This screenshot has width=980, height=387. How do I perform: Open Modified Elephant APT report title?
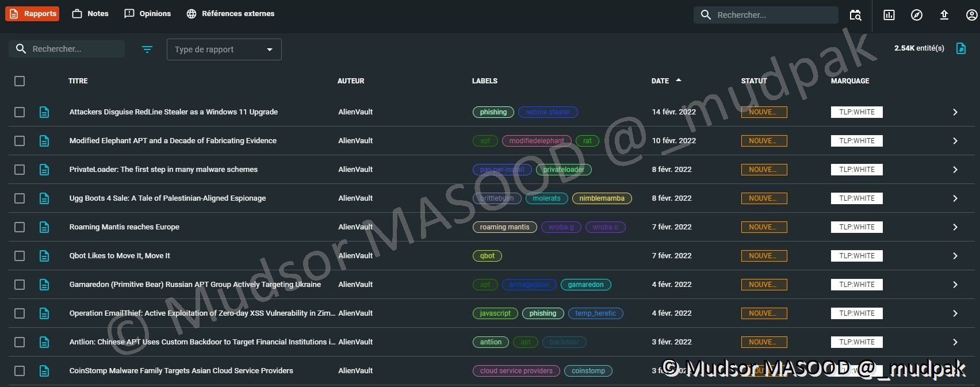173,141
